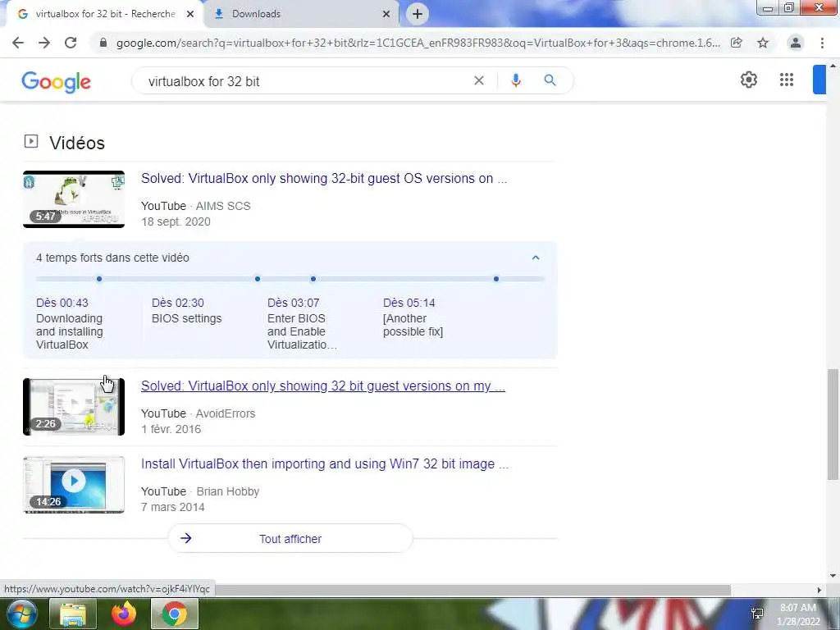Viewport: 840px width, 630px height.
Task: Click the Vidéos section heading
Action: click(x=77, y=143)
